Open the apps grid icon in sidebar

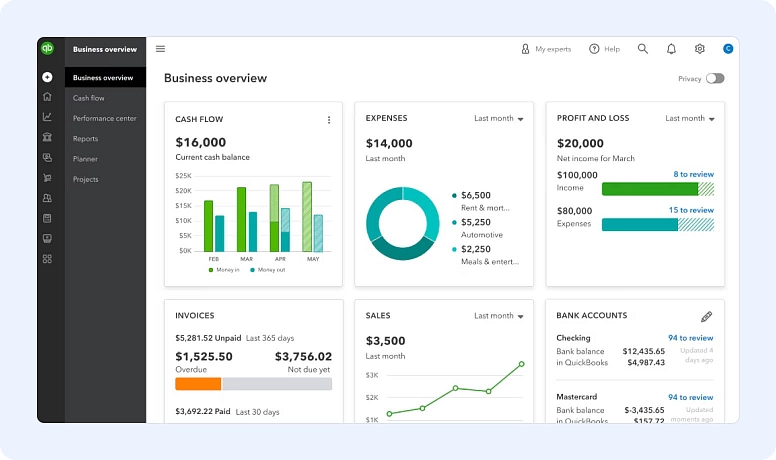[x=47, y=259]
